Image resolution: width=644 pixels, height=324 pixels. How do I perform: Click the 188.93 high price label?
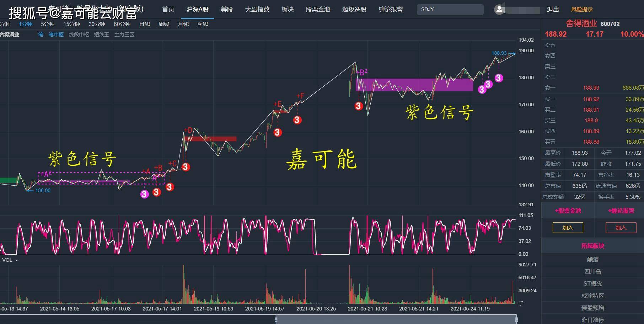[x=499, y=53]
